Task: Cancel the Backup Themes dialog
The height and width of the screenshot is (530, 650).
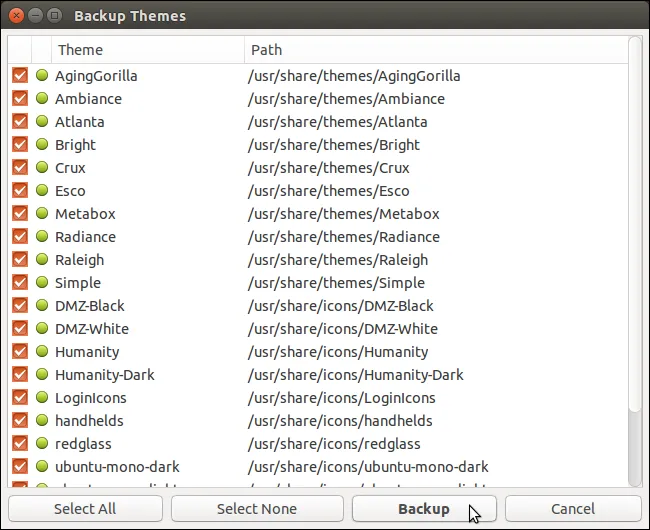Action: [573, 508]
